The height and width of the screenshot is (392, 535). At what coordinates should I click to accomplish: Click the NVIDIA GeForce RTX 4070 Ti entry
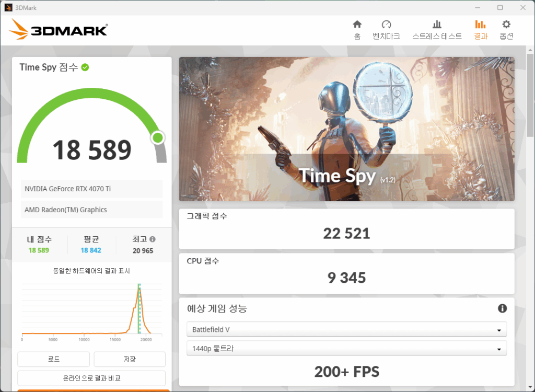click(x=92, y=189)
